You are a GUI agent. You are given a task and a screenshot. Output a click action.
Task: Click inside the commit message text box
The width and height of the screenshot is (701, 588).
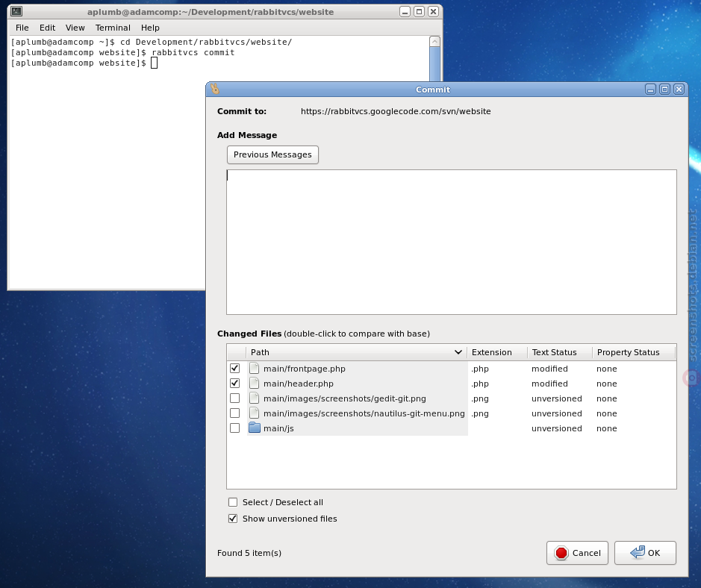(x=452, y=242)
